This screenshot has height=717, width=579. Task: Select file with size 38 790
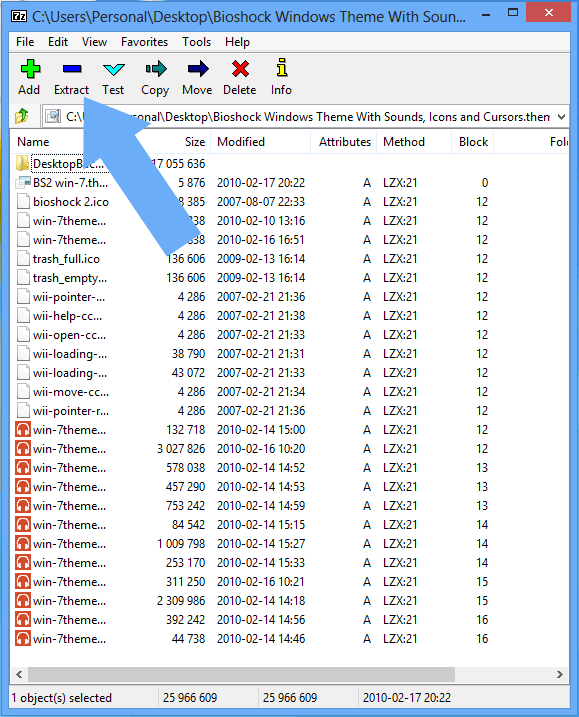point(188,354)
